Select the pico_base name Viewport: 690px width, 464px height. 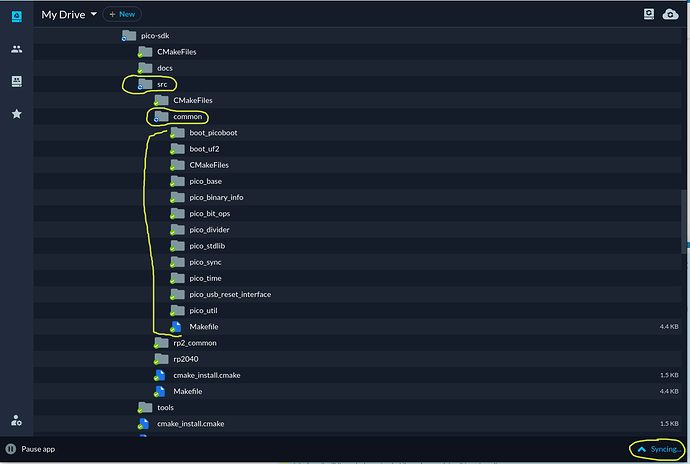(206, 181)
